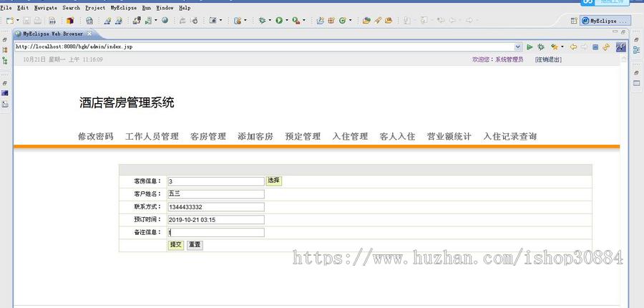
Task: Click the 客户姓名 input field
Action: [216, 194]
